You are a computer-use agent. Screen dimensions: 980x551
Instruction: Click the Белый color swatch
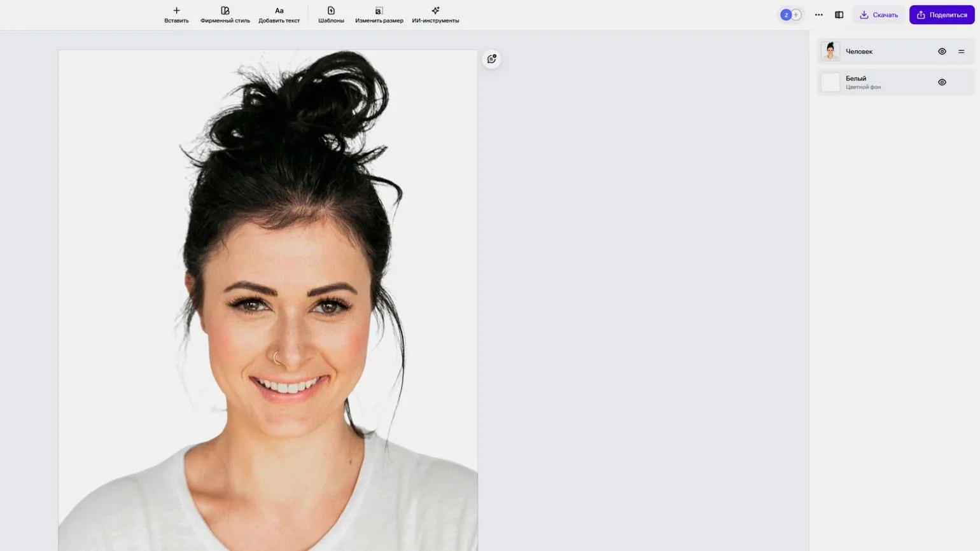[830, 82]
